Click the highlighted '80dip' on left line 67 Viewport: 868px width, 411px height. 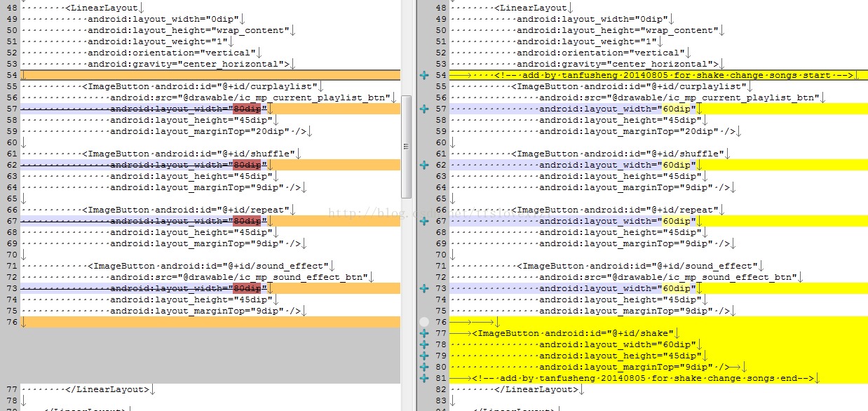coord(247,221)
